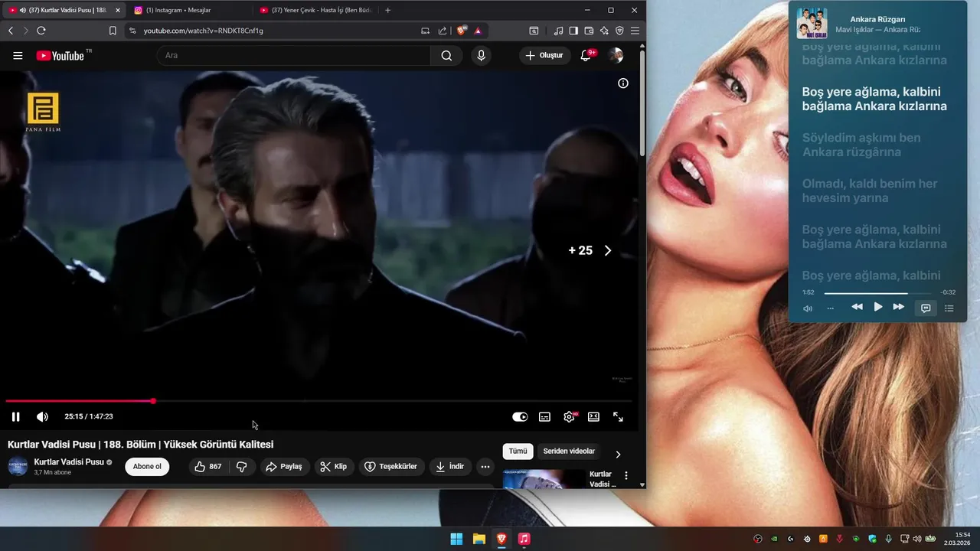The height and width of the screenshot is (551, 980).
Task: Dislike the video with thumbs-down
Action: (x=242, y=467)
